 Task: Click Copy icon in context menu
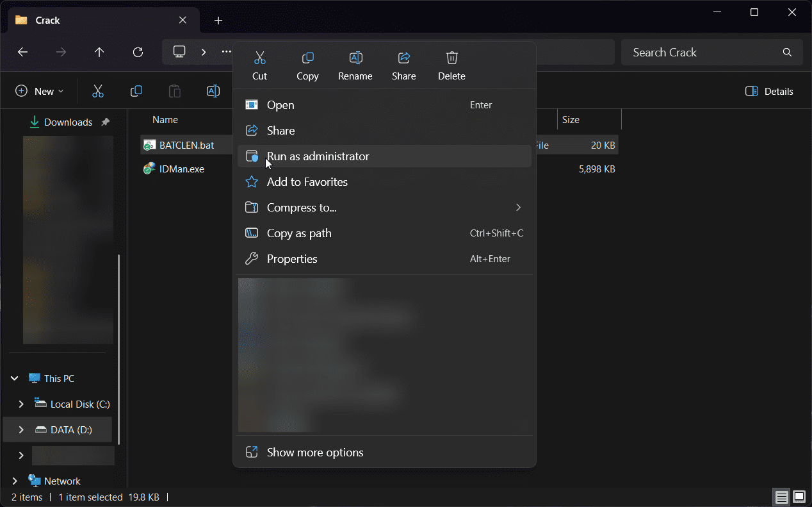click(307, 58)
